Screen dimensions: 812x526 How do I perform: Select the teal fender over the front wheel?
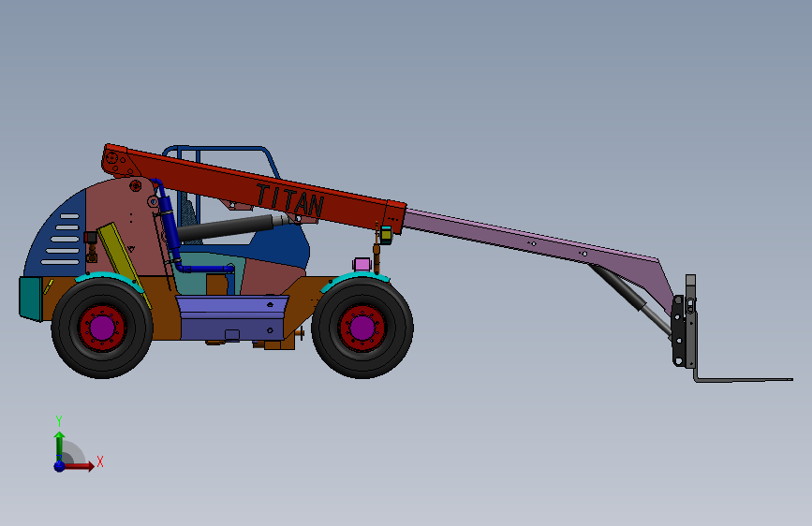point(355,280)
